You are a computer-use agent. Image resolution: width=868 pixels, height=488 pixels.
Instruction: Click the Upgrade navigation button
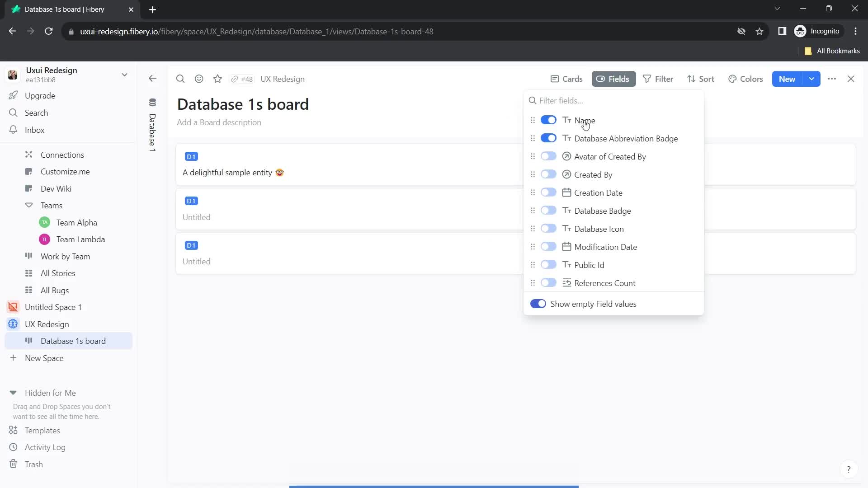[x=40, y=95]
